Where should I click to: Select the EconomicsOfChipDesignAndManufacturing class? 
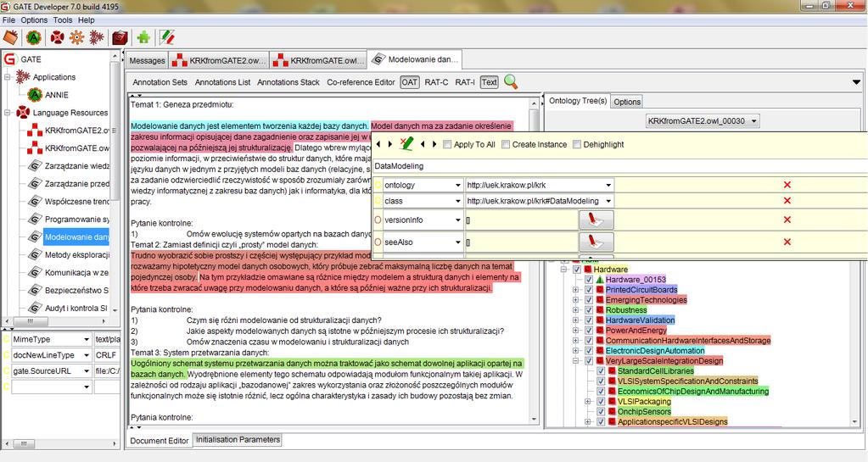click(693, 391)
